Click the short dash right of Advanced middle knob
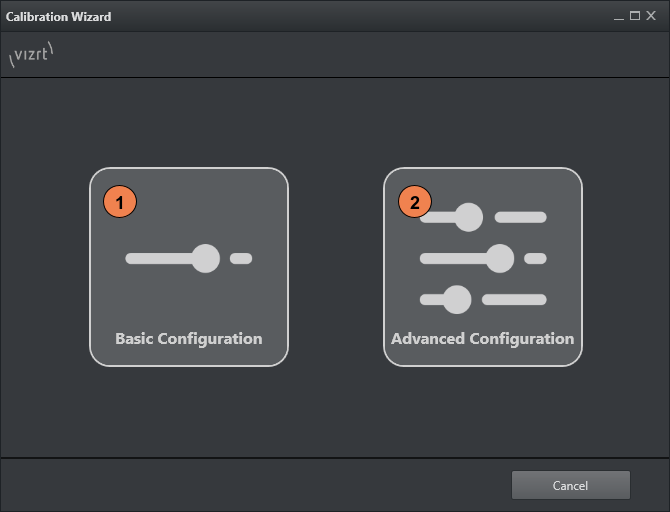670x512 pixels. pos(535,258)
